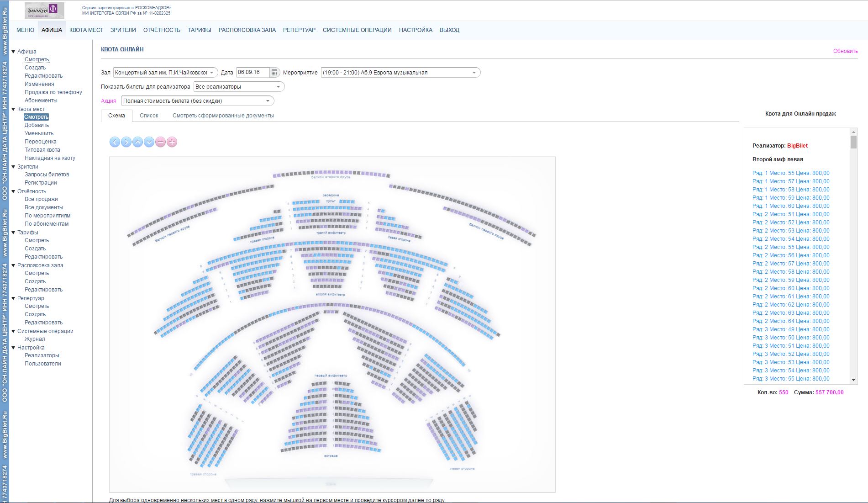
Task: Open the Акция discount dropdown
Action: 197,101
